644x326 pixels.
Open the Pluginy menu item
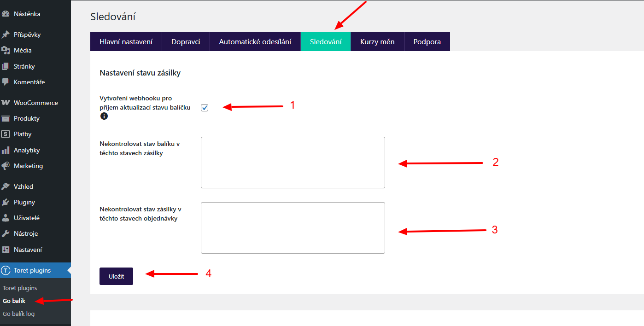pos(24,202)
